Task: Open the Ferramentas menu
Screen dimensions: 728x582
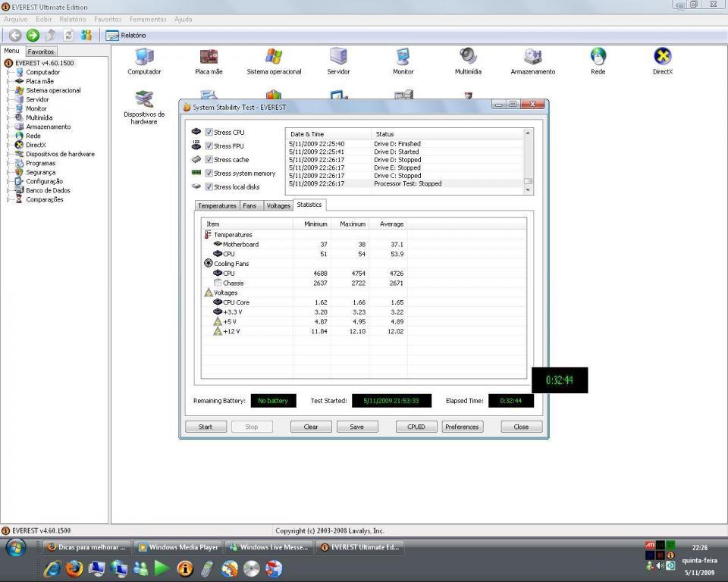Action: (x=148, y=20)
